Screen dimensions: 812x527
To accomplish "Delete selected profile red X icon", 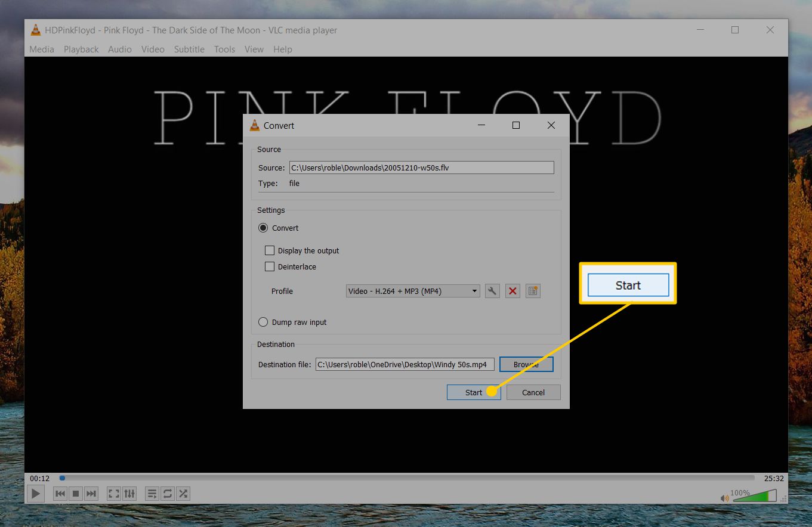I will coord(512,291).
